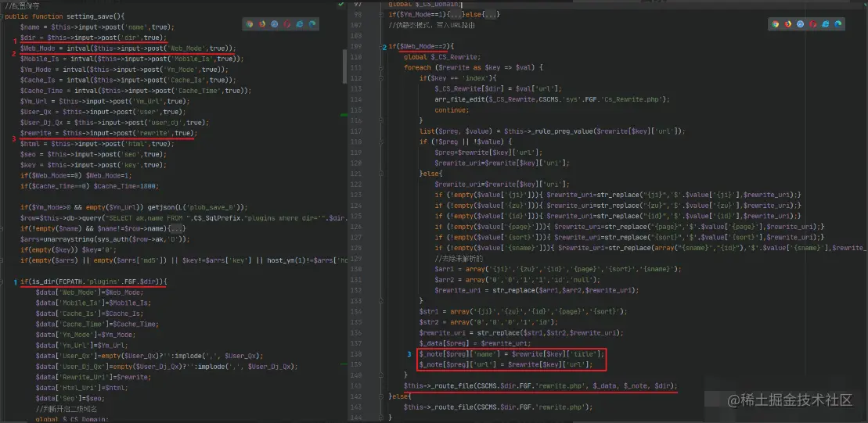
Task: Click the $Mobile_Is = intval(...) assignment line
Action: click(x=131, y=59)
